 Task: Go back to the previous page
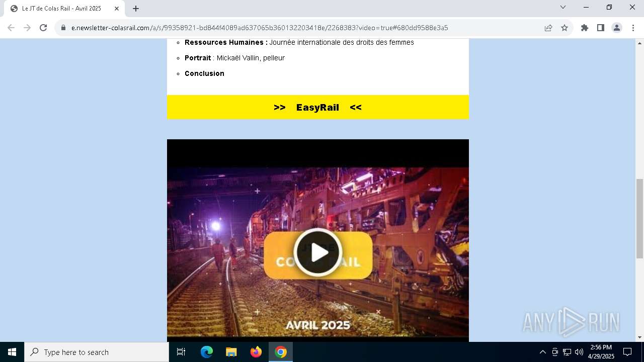11,28
